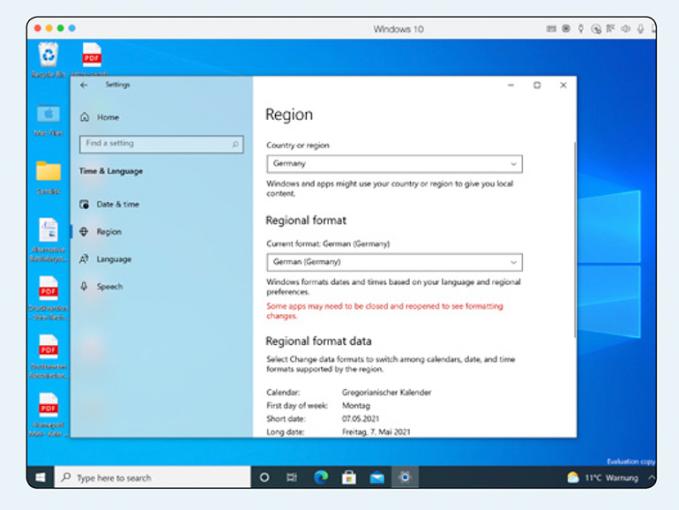
Task: Go back with the Settings back arrow
Action: 84,85
